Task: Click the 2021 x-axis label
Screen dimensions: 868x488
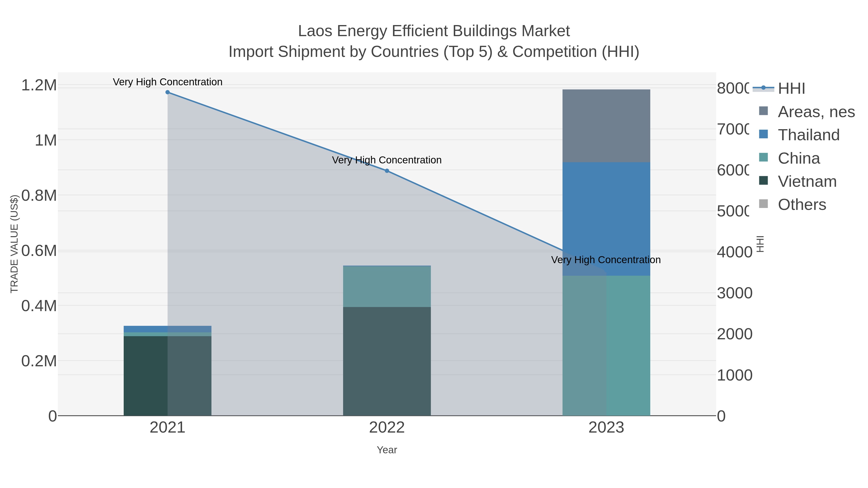Action: [x=168, y=428]
